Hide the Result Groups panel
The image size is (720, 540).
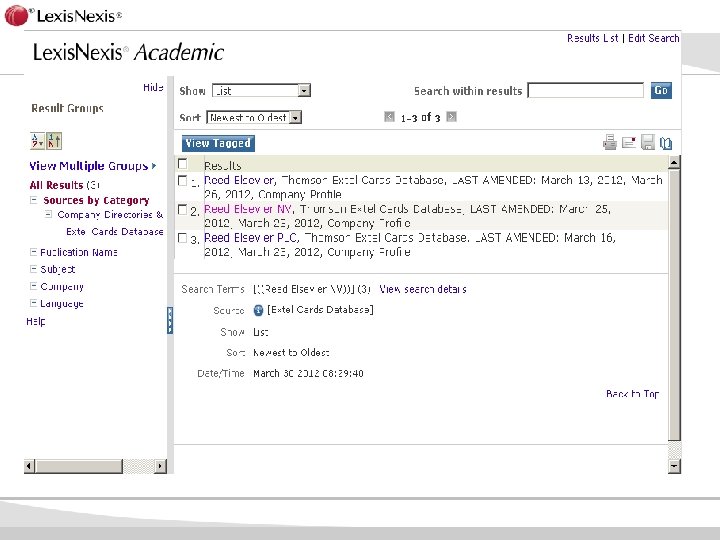coord(153,87)
